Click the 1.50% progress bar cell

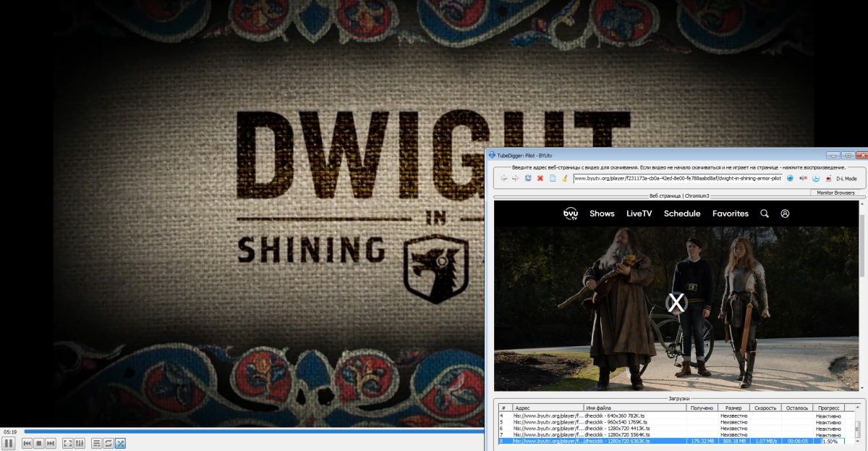point(829,440)
